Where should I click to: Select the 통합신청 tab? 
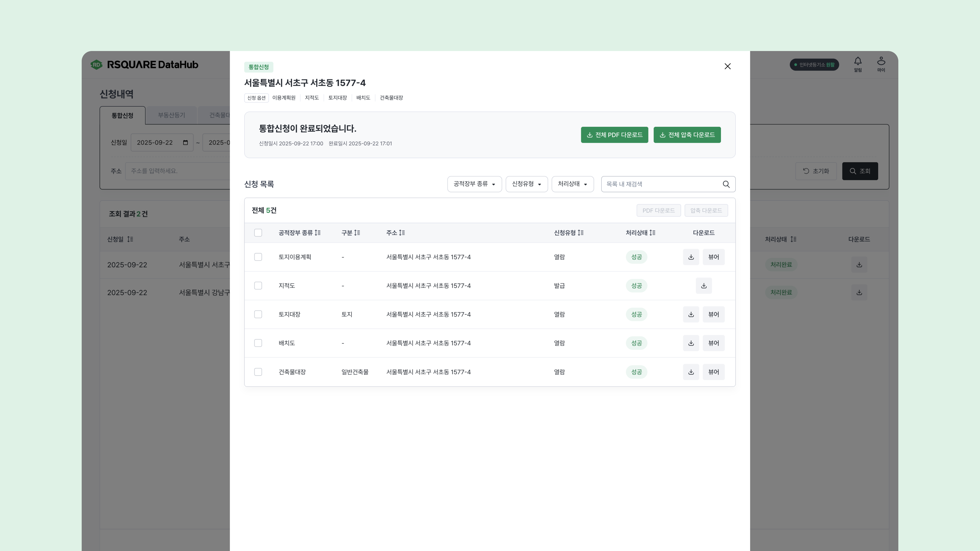[x=122, y=116]
